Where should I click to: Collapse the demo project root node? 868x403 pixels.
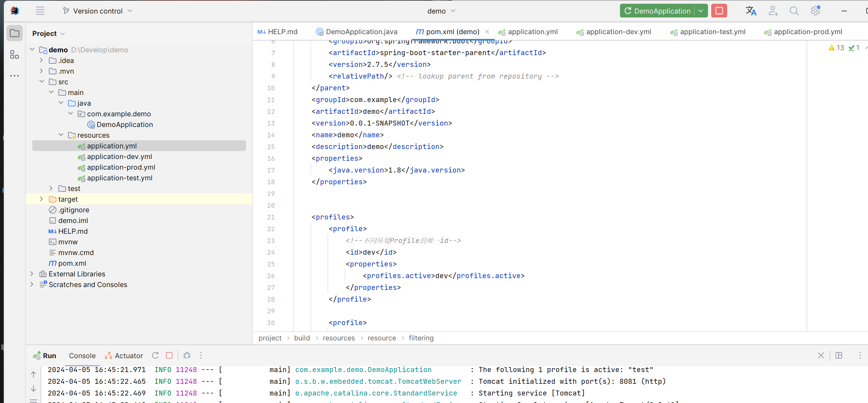click(x=32, y=49)
